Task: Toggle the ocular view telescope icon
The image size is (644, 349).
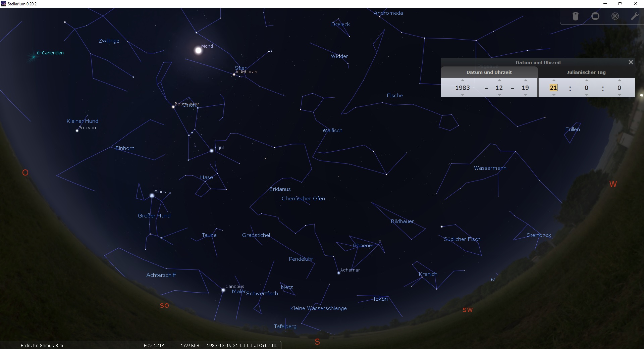Action: (x=576, y=16)
